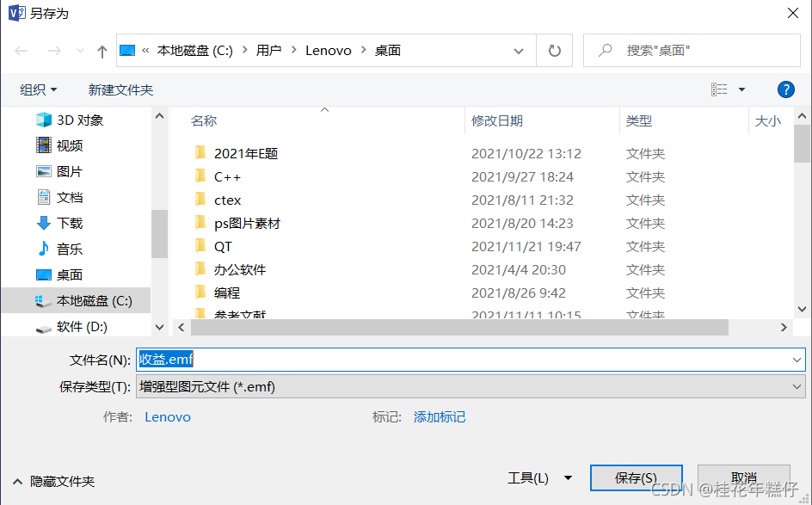Click the Back navigation arrow
Screen dimensions: 812x505
point(22,51)
